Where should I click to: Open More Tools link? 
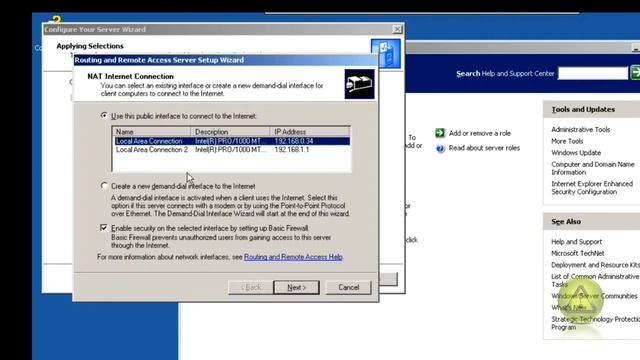(567, 141)
